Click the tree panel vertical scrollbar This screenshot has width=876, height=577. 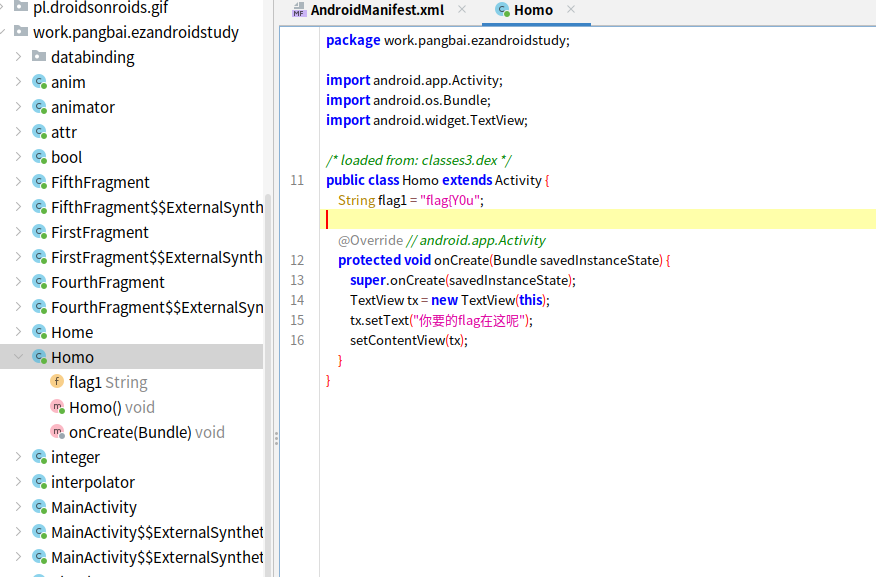pyautogui.click(x=267, y=380)
